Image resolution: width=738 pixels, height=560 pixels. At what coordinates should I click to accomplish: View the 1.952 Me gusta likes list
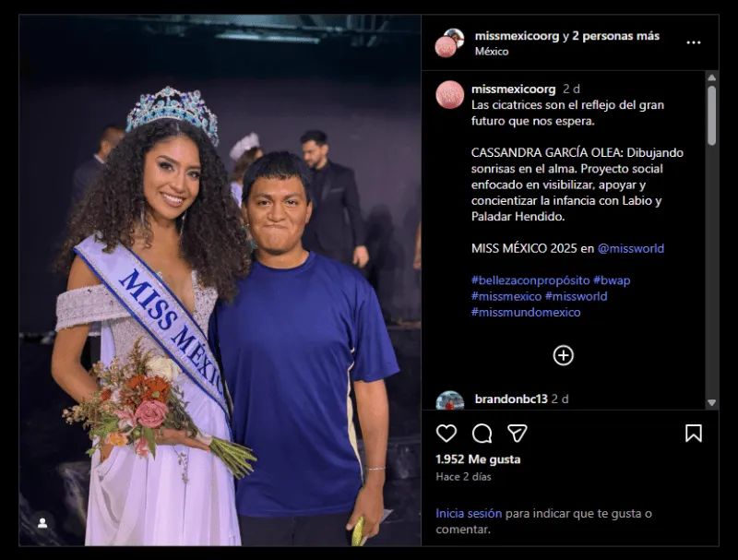[478, 459]
